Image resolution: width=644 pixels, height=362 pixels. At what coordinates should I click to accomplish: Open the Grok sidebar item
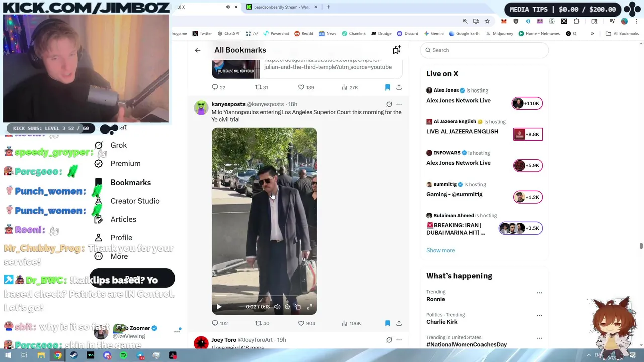[x=111, y=145]
